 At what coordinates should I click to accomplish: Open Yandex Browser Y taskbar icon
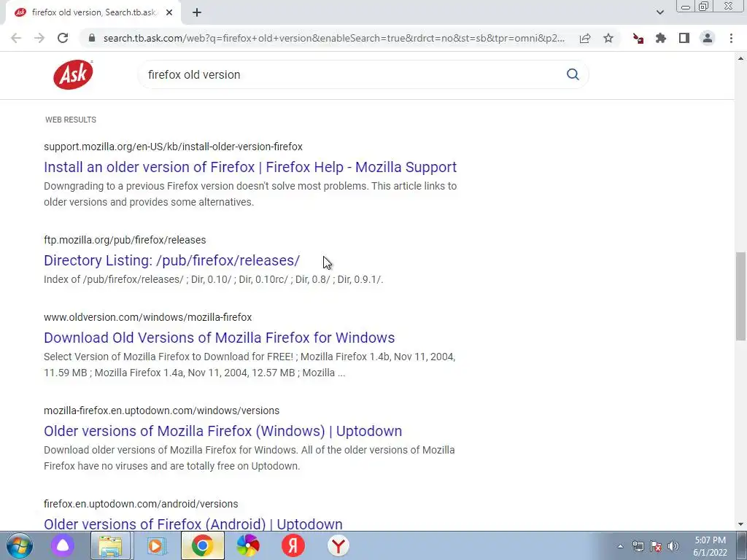coord(338,545)
